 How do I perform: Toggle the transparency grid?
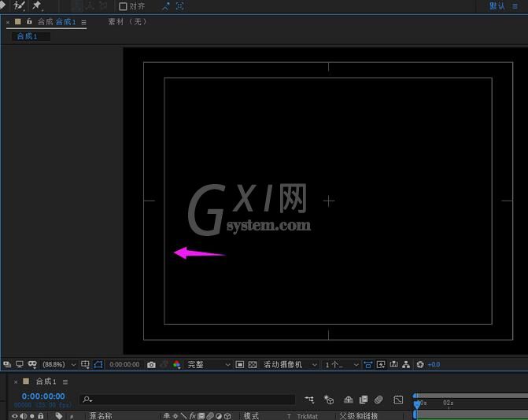coord(253,364)
